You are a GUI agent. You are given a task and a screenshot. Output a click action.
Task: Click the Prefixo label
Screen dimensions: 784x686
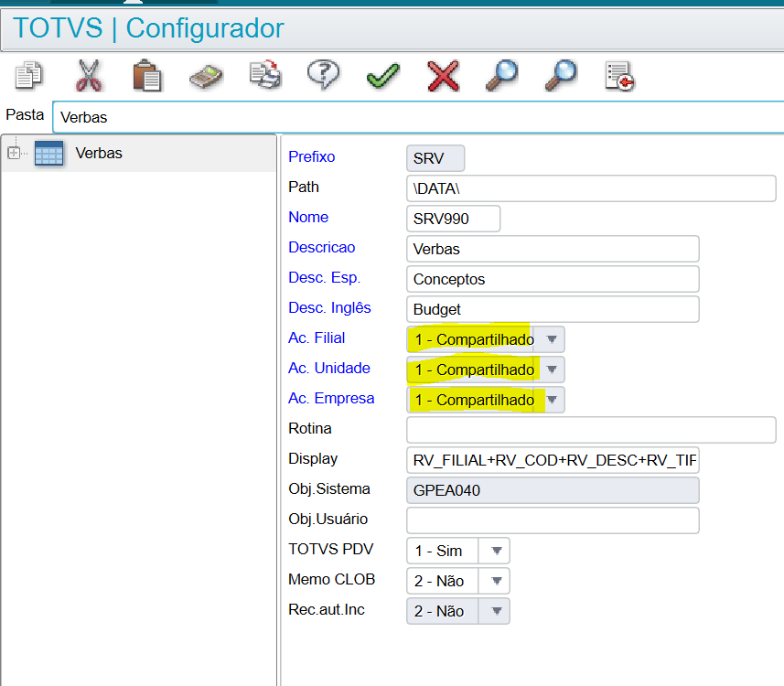pyautogui.click(x=312, y=156)
